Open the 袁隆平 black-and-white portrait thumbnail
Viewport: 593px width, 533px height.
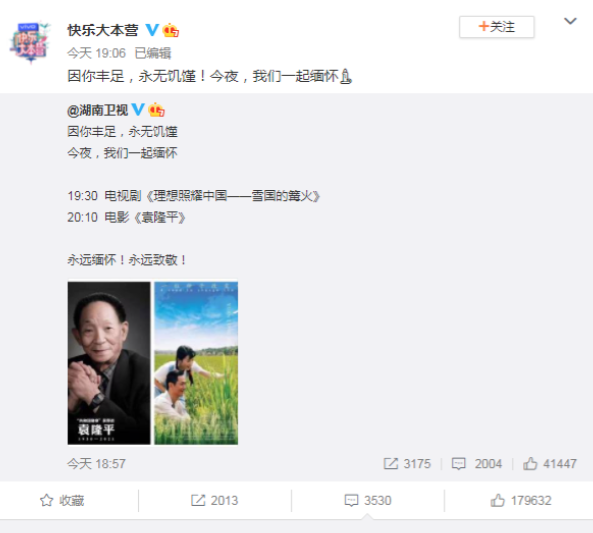pos(109,363)
